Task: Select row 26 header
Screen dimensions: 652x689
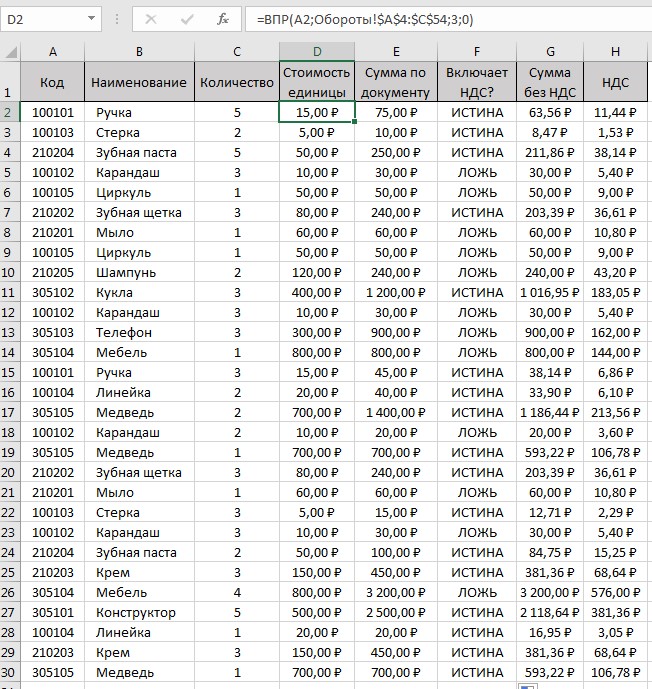Action: 10,593
